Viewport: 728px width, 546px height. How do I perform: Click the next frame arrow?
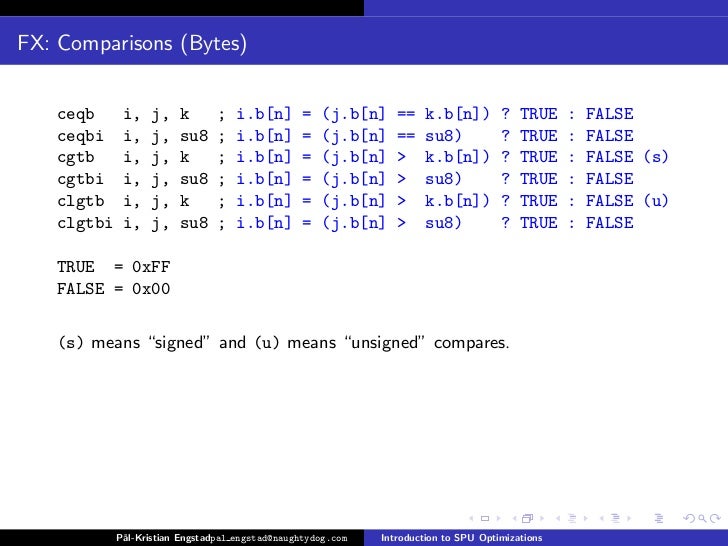[542, 518]
